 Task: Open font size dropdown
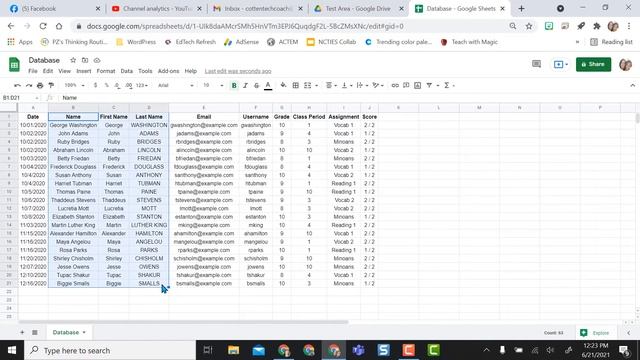[x=213, y=85]
